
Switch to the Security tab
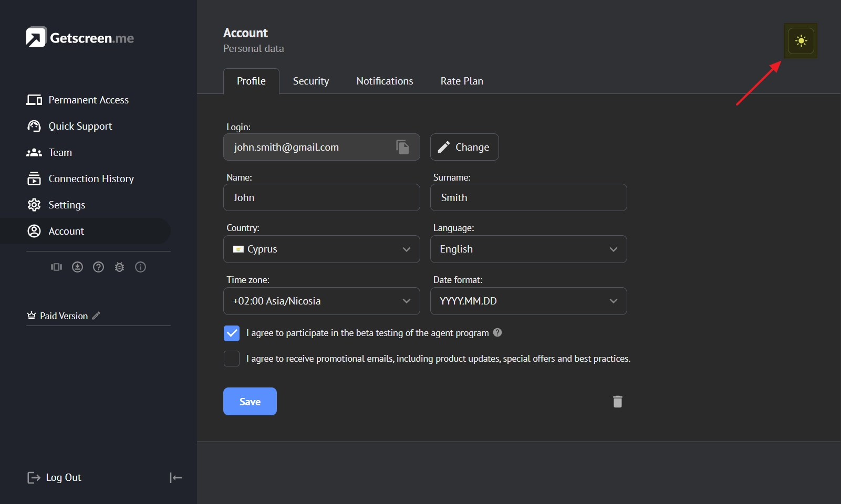310,81
